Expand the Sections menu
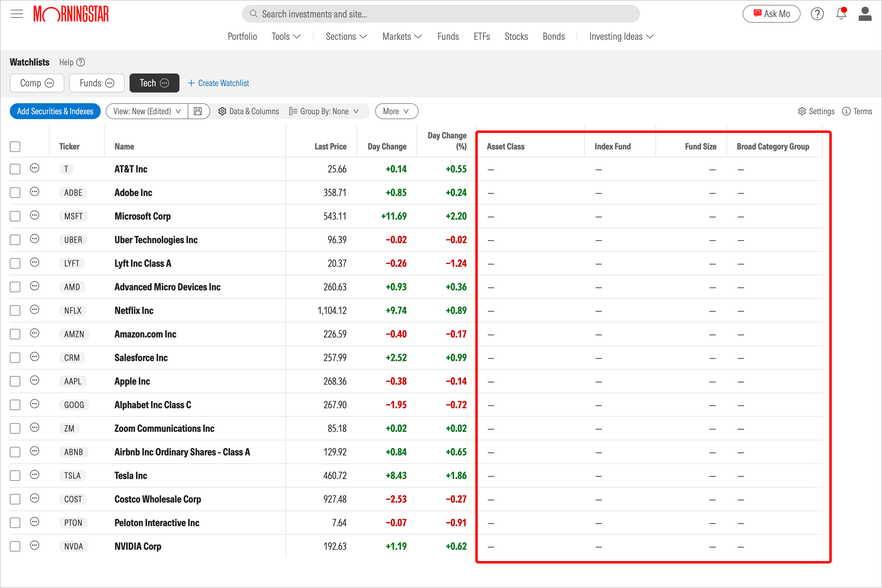The image size is (882, 588). 346,36
